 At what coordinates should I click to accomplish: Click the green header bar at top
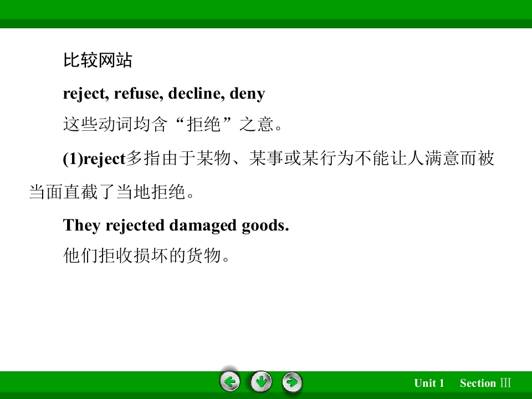(x=266, y=14)
